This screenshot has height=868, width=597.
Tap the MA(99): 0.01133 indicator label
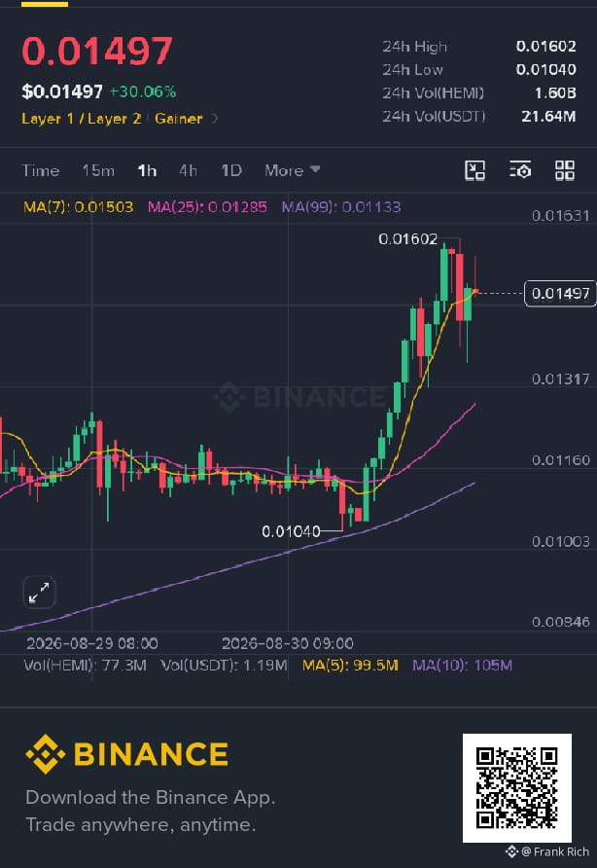[x=341, y=207]
